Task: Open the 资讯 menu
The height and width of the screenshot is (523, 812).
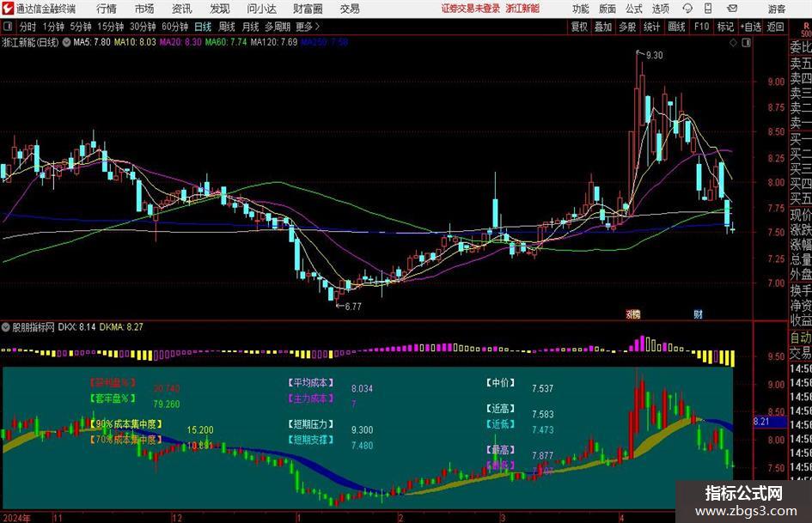Action: [182, 9]
